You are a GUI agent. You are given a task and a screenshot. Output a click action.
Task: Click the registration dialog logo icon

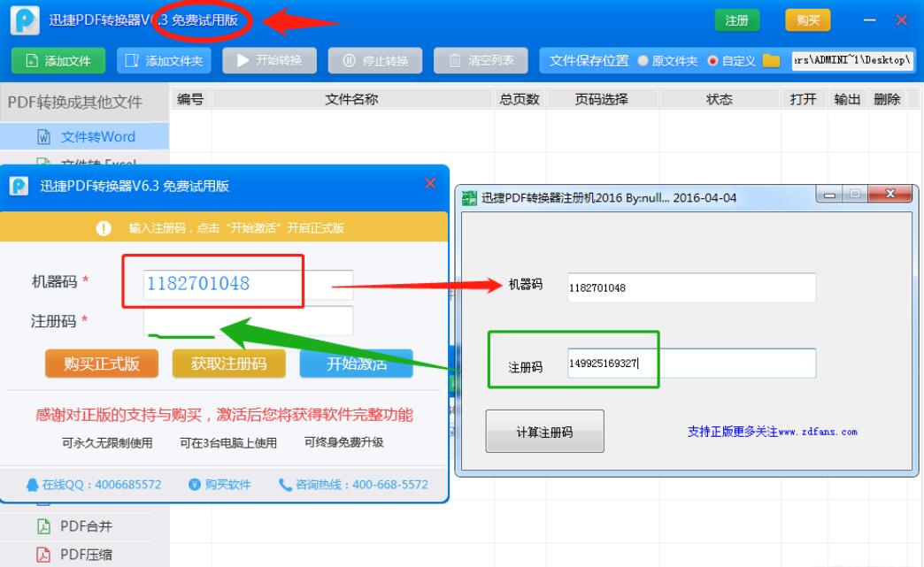[x=19, y=186]
